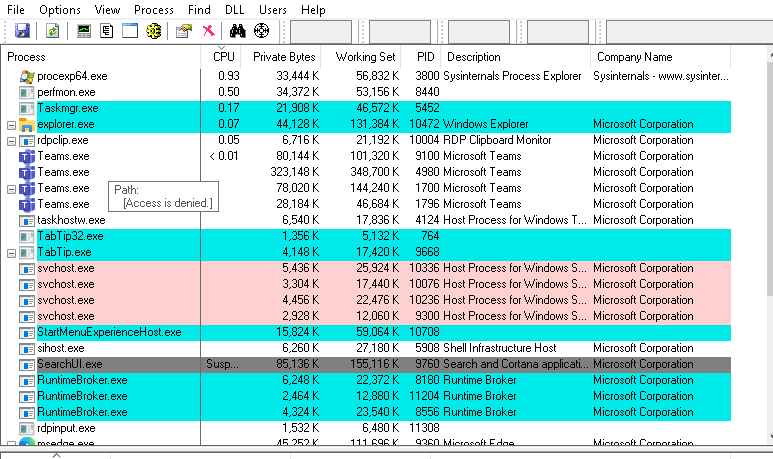773x459 pixels.
Task: Click the procexp64.exe process icon
Action: (27, 76)
